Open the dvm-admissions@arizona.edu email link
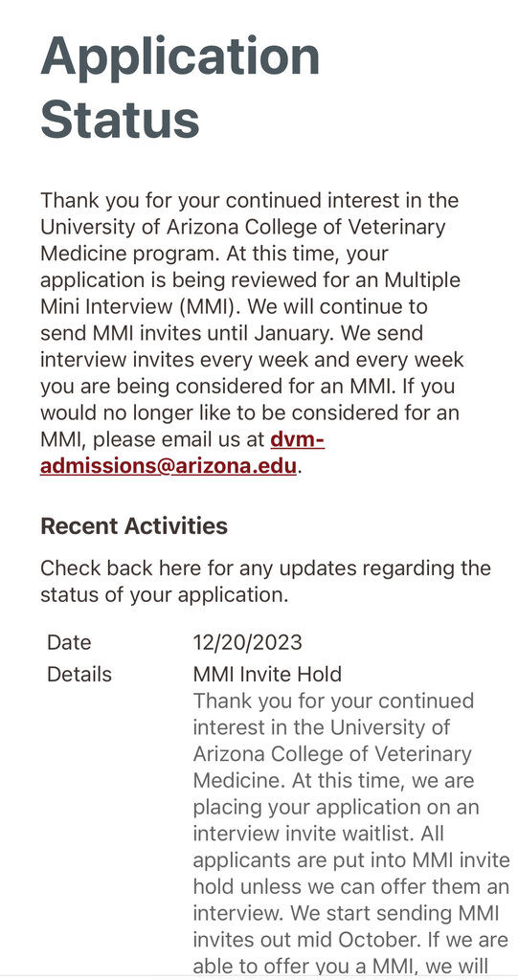518x980 pixels. [x=181, y=453]
